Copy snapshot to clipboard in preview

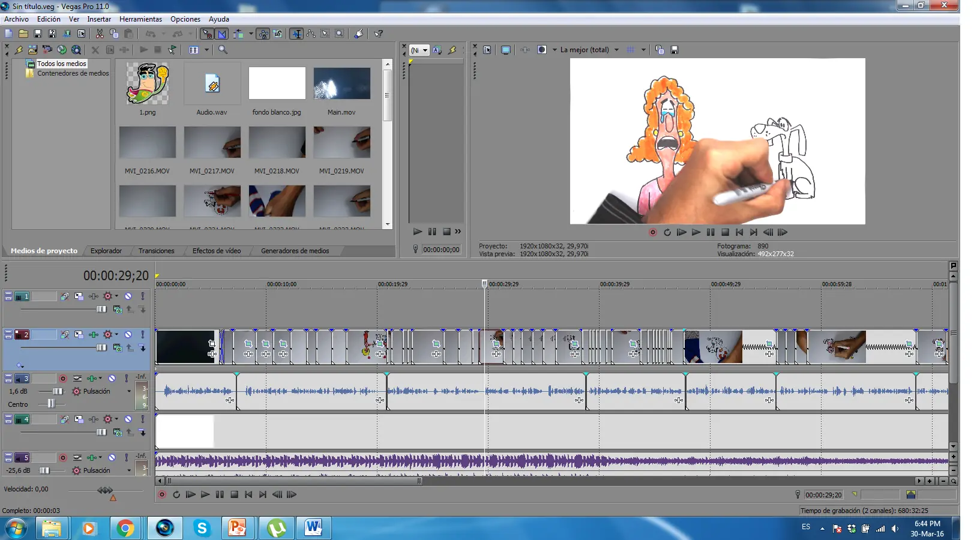tap(660, 50)
